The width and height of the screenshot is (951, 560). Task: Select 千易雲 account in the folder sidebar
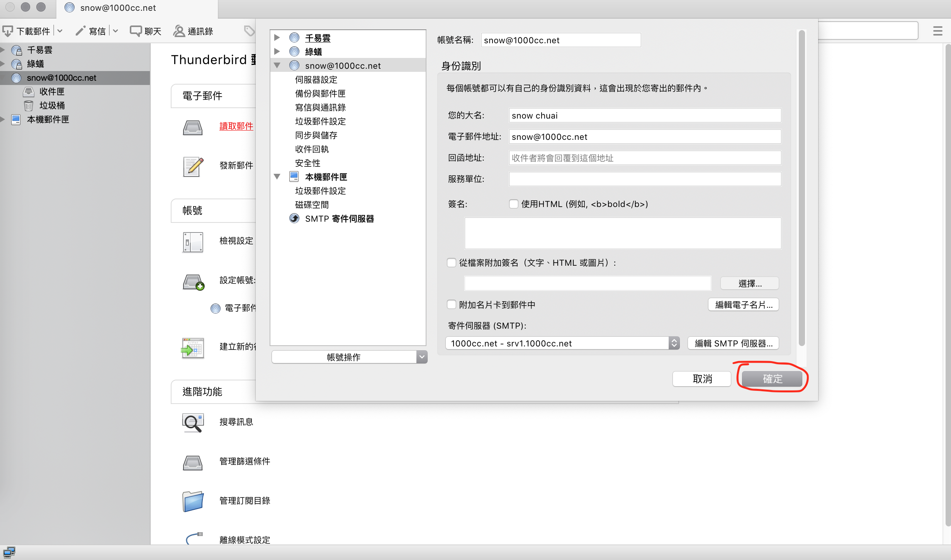[x=39, y=50]
